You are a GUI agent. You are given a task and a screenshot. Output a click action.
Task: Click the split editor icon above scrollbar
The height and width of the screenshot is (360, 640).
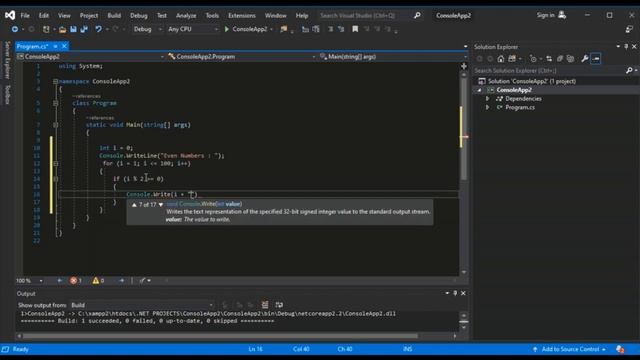tap(464, 66)
